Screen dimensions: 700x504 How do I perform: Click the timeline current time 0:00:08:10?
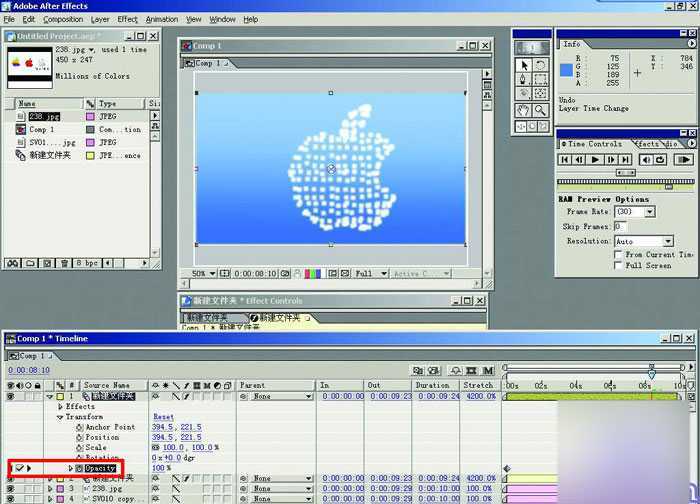click(x=29, y=370)
